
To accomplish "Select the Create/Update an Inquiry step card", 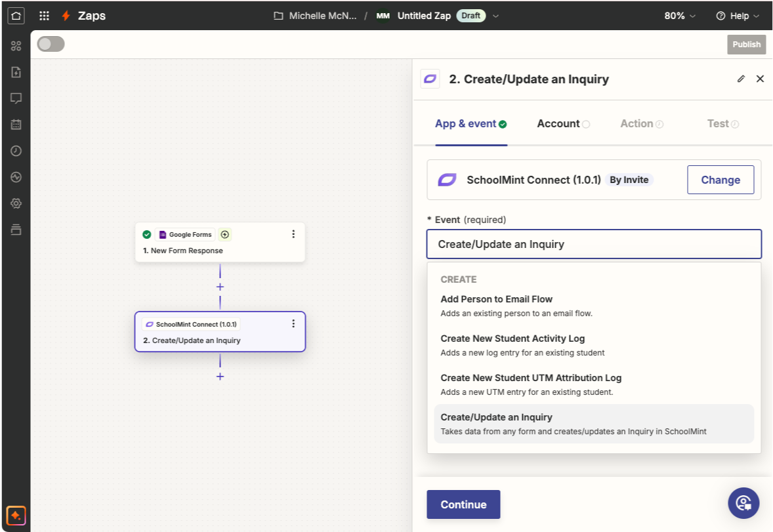I will (220, 332).
